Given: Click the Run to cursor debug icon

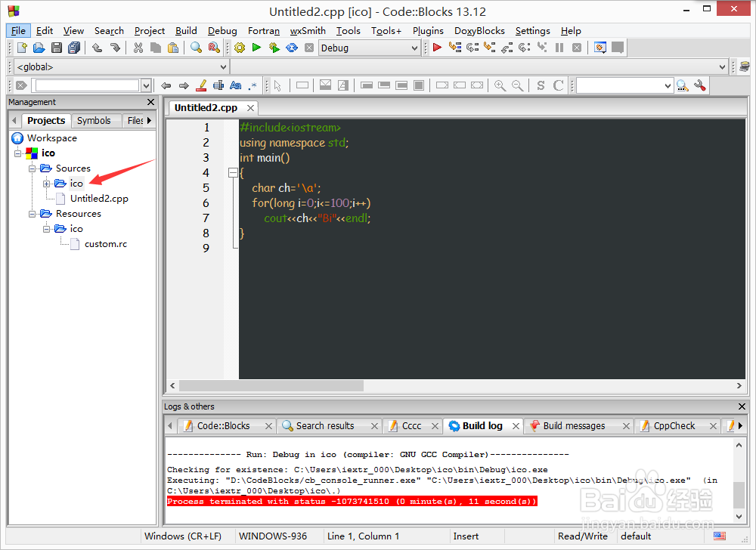Looking at the screenshot, I should point(454,47).
